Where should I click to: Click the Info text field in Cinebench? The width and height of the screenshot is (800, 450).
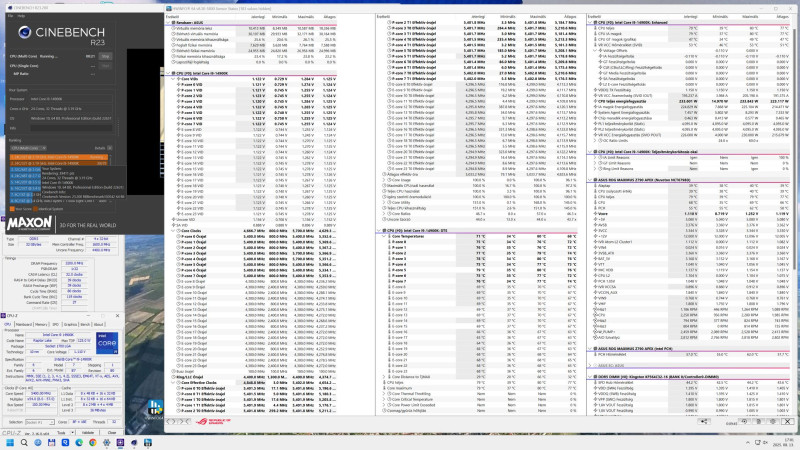pyautogui.click(x=71, y=128)
